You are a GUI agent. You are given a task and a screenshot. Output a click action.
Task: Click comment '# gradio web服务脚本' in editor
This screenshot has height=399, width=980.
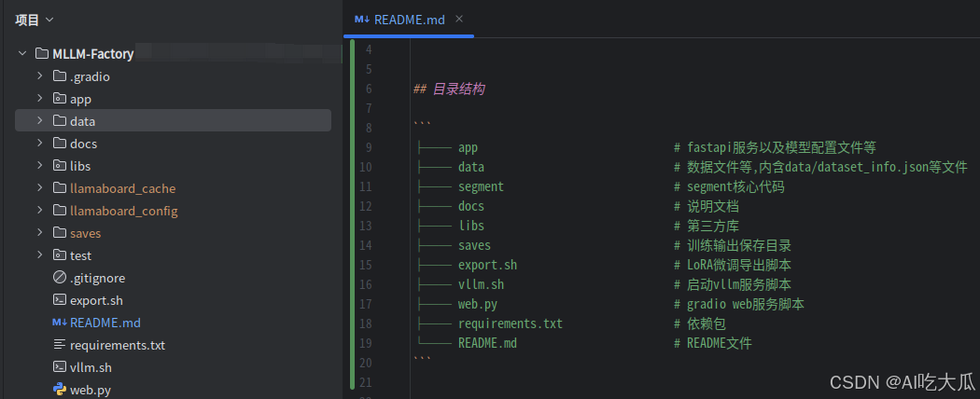739,304
